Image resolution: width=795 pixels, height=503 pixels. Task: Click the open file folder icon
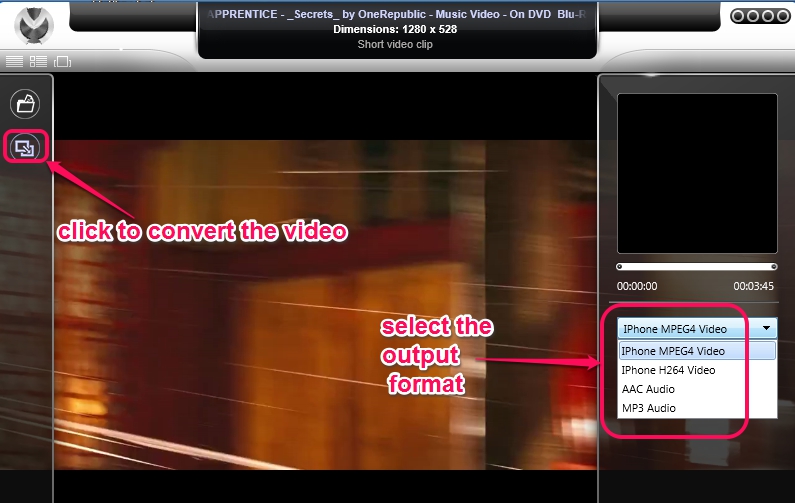(x=25, y=104)
